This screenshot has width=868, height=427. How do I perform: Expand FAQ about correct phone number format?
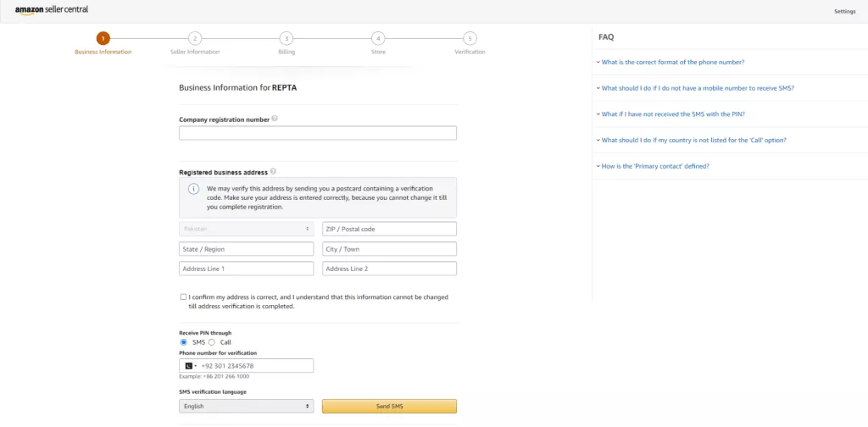pos(672,62)
